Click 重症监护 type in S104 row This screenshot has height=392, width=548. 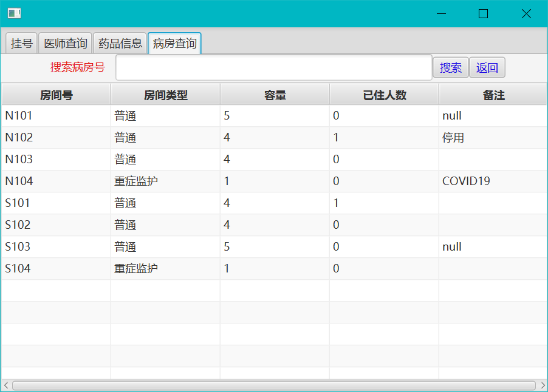(136, 268)
